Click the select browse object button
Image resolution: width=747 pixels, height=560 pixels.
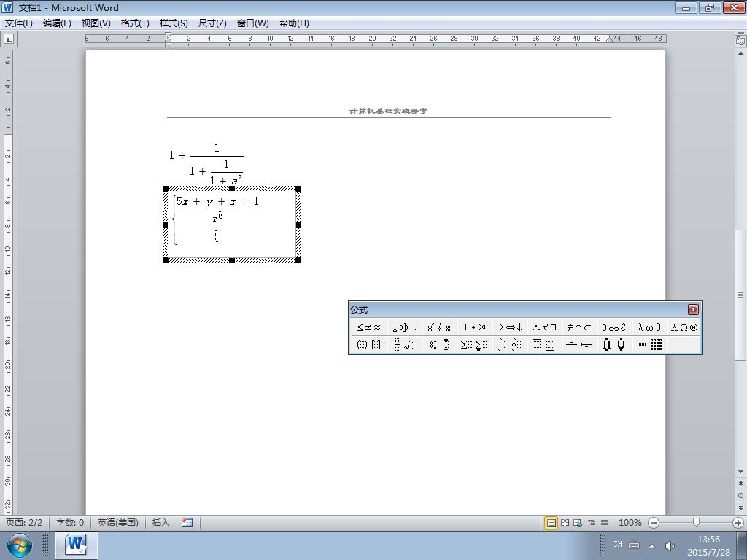coord(740,495)
